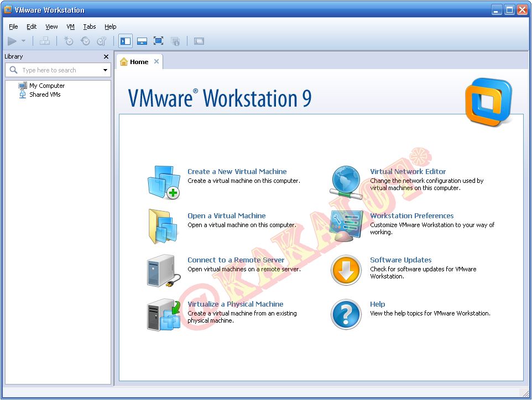Click the Create a New Virtual Machine icon

(164, 182)
